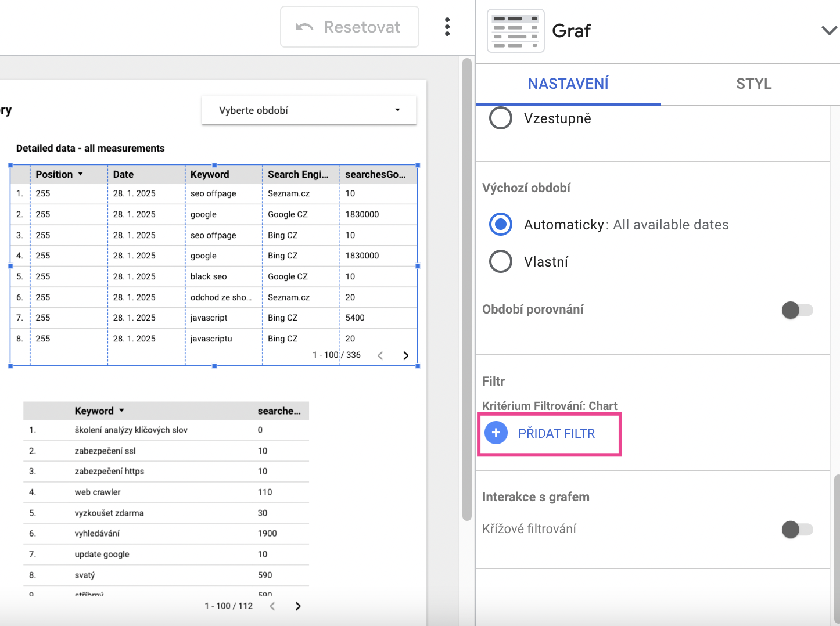Screen dimensions: 840x626
Task: Select the Vlastní date range option
Action: [x=501, y=262]
